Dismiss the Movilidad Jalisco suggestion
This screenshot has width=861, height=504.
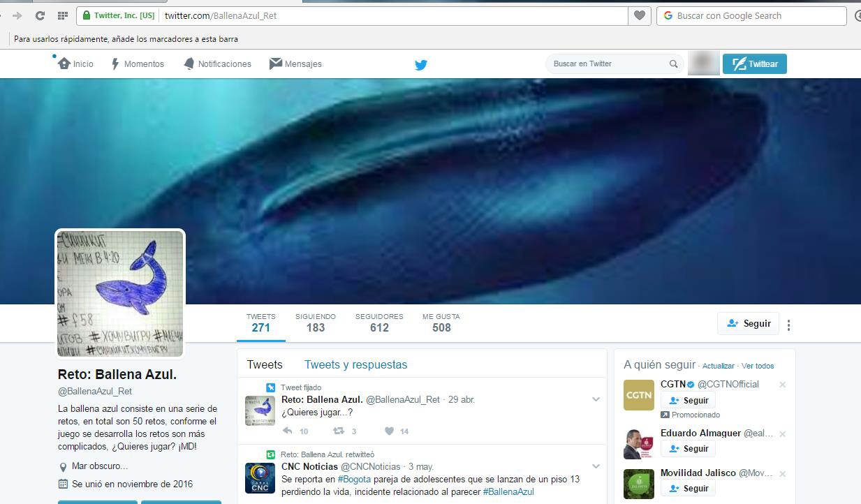click(782, 473)
